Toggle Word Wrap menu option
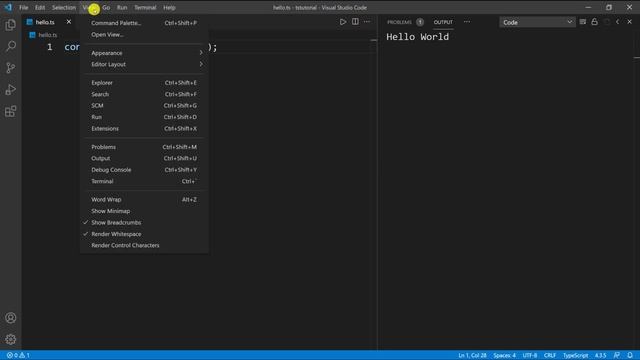The height and width of the screenshot is (360, 640). click(144, 200)
